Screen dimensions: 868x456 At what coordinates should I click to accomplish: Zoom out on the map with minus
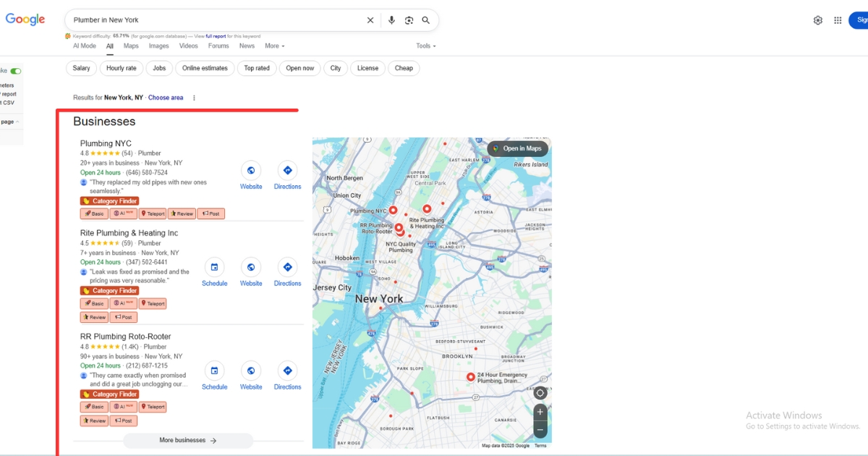pos(540,430)
